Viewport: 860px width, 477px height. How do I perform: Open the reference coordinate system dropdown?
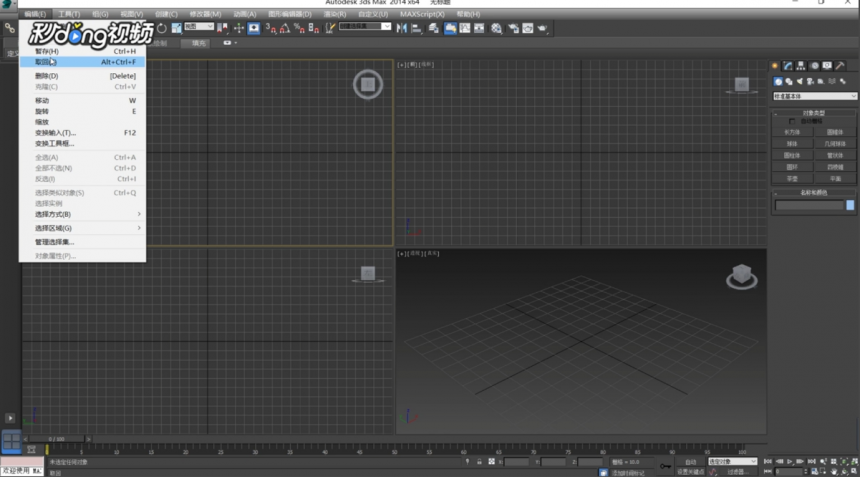(199, 26)
